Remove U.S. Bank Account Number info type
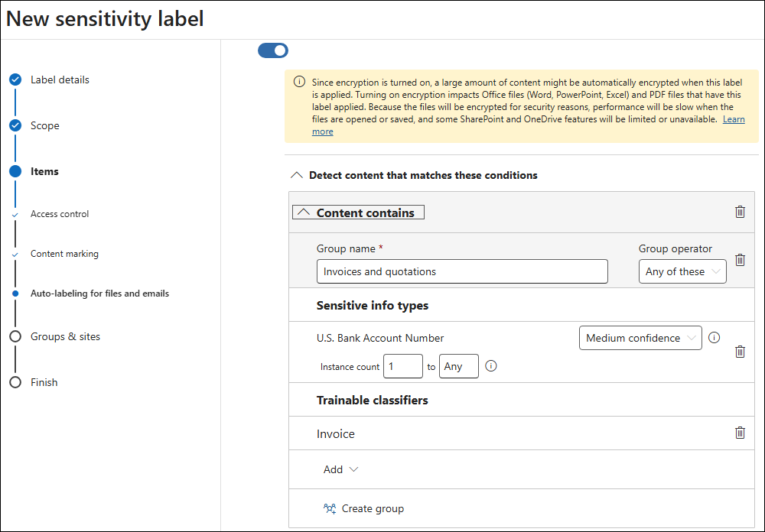765x532 pixels. pyautogui.click(x=740, y=352)
